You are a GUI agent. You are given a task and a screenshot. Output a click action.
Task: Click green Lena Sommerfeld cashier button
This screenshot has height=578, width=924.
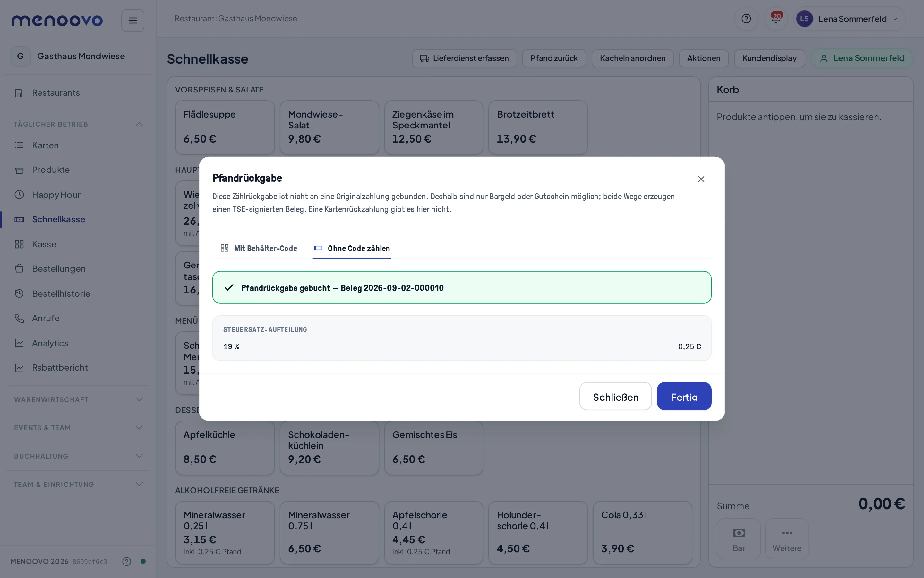click(x=862, y=58)
